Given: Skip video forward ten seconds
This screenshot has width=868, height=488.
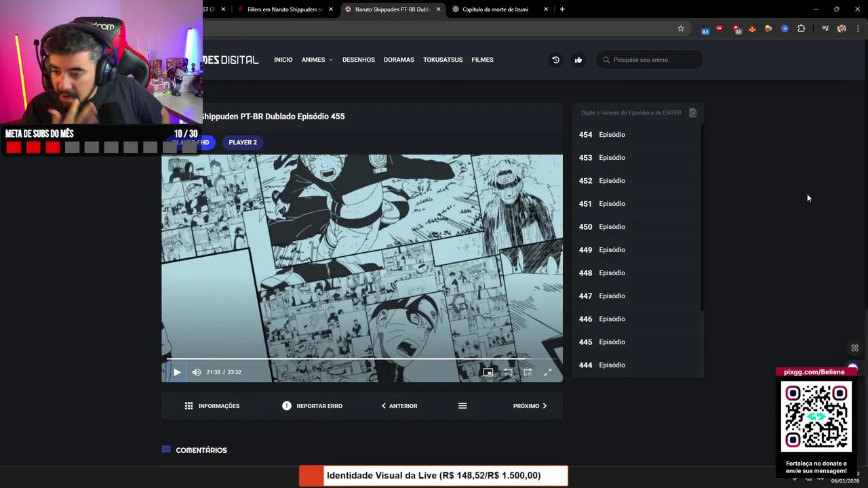Looking at the screenshot, I should point(528,372).
